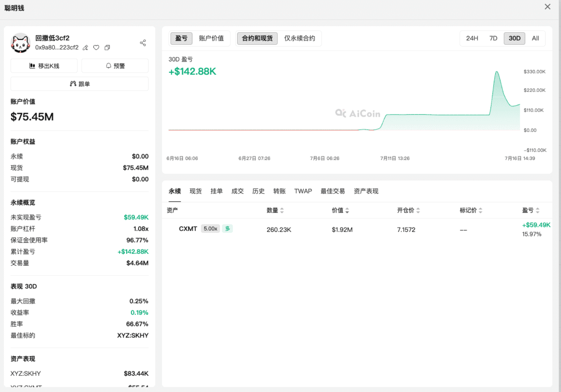Click the green 多 long badge
Screen dimensions: 561x392
coord(227,229)
